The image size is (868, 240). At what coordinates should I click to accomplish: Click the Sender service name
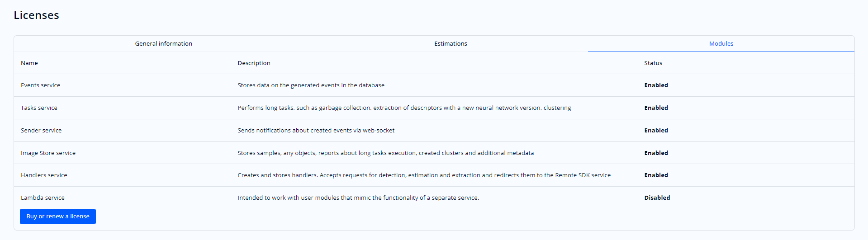coord(41,131)
